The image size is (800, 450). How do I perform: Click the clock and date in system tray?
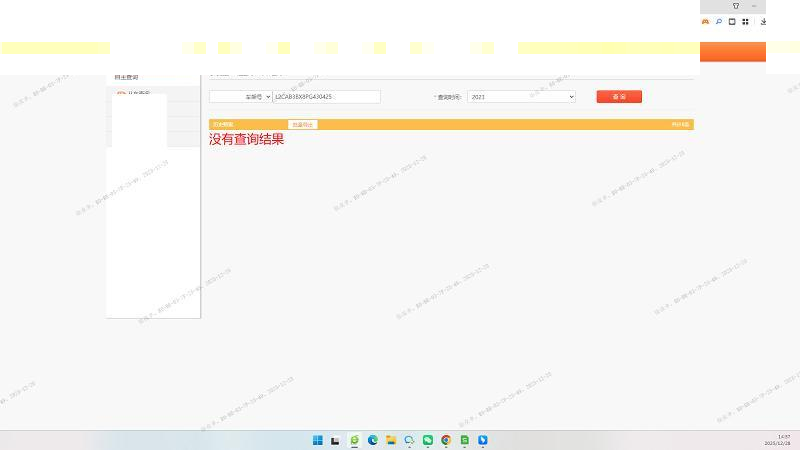click(777, 440)
